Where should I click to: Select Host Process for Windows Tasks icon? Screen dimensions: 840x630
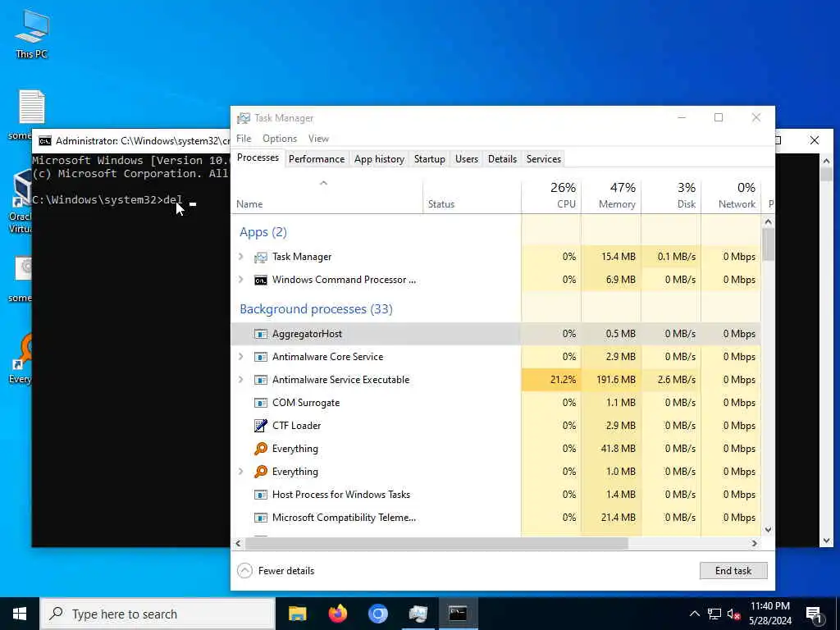click(x=260, y=495)
